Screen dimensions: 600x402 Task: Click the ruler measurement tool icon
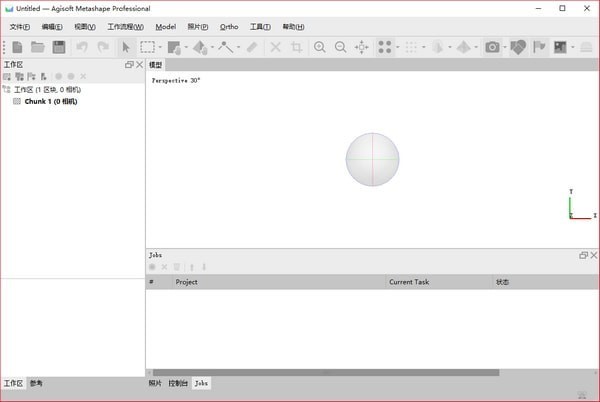click(x=252, y=47)
